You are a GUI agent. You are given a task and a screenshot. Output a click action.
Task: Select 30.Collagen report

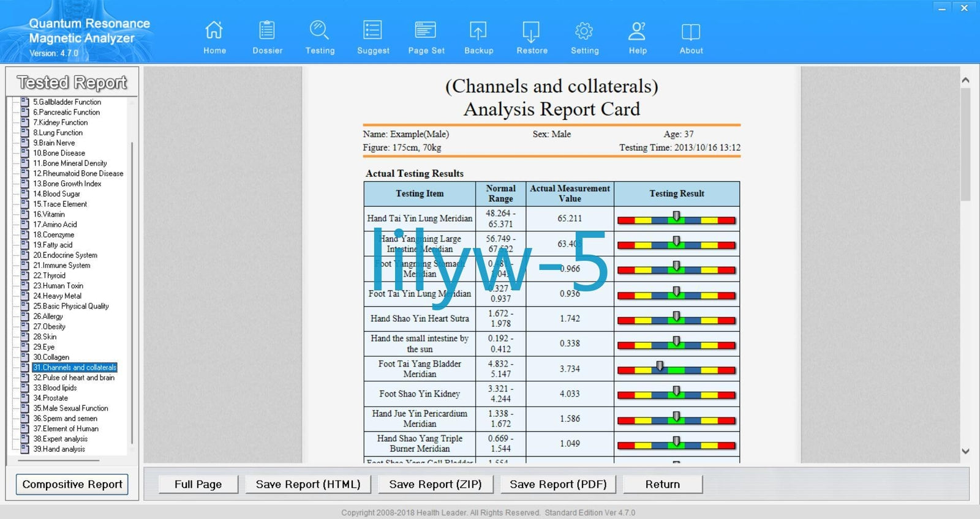51,357
